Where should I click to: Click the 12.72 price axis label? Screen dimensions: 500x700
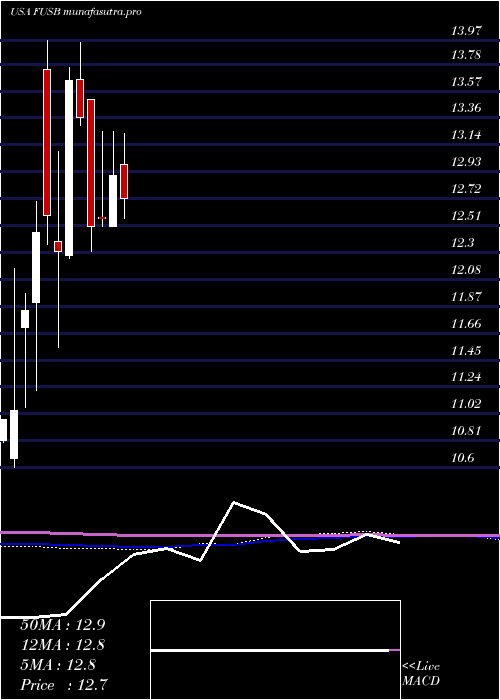point(467,188)
